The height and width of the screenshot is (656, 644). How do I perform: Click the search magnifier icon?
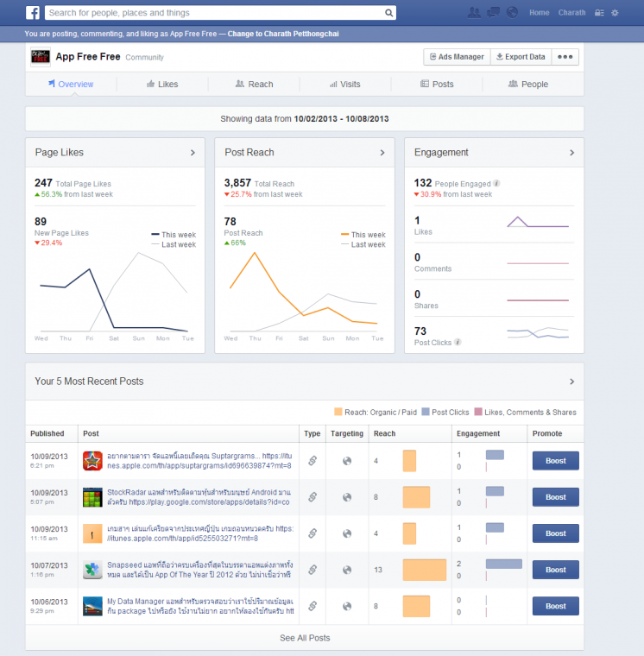tap(388, 13)
